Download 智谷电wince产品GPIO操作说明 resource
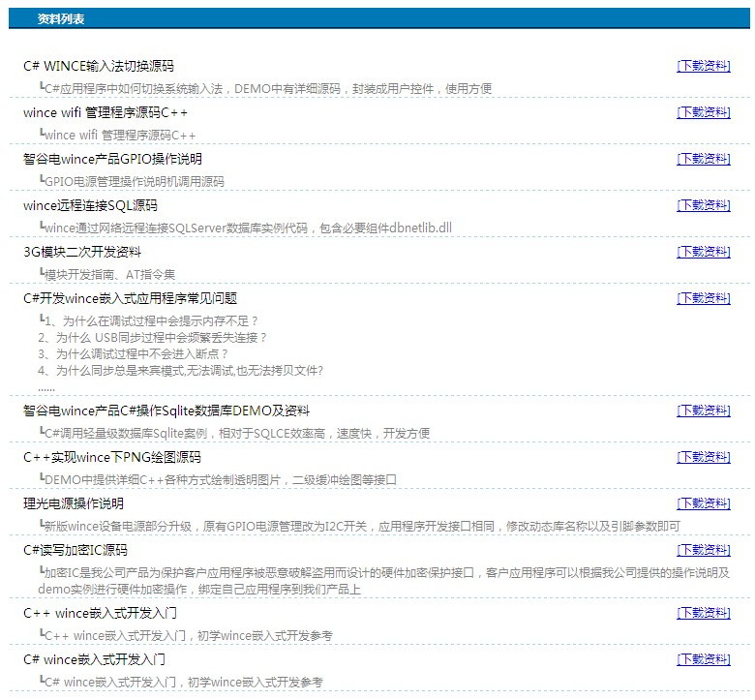The height and width of the screenshot is (700, 755). [704, 159]
